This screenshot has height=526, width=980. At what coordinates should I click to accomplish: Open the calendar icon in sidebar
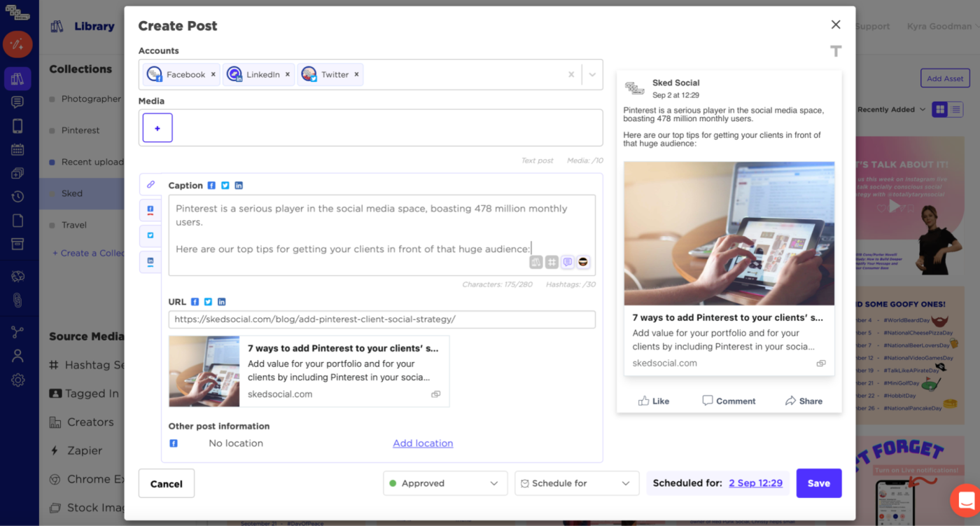click(17, 149)
